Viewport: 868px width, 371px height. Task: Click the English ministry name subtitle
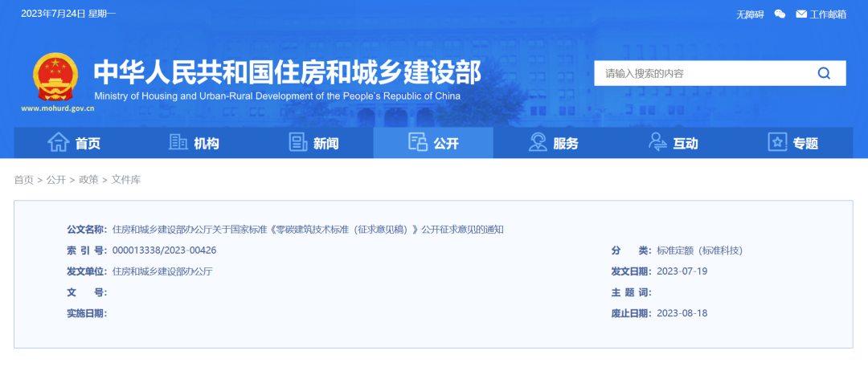277,96
